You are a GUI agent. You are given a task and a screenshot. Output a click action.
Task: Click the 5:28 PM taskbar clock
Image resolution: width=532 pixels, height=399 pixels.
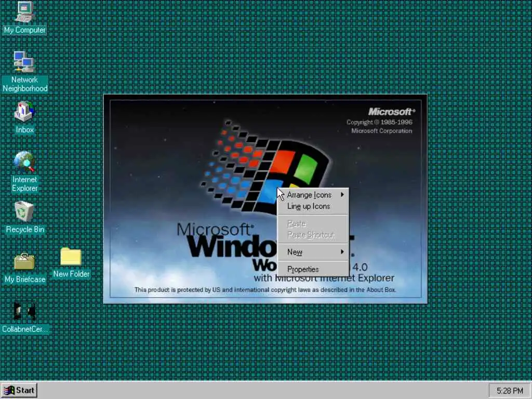(x=510, y=391)
